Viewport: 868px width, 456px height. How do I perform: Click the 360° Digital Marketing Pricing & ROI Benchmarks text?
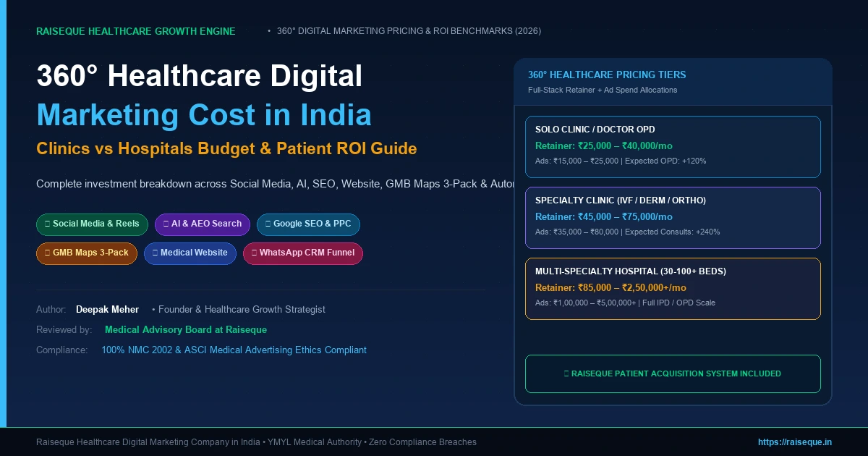pyautogui.click(x=409, y=31)
